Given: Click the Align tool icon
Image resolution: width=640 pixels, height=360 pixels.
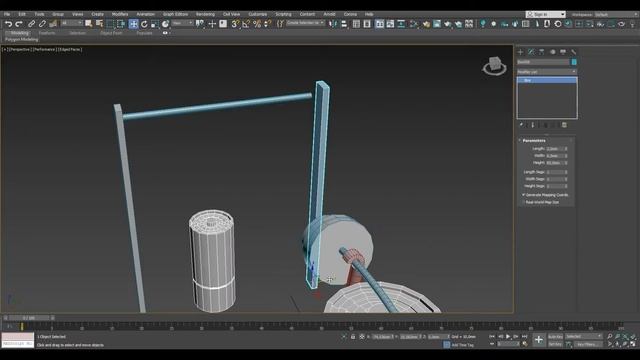Looking at the screenshot, I should 344,24.
